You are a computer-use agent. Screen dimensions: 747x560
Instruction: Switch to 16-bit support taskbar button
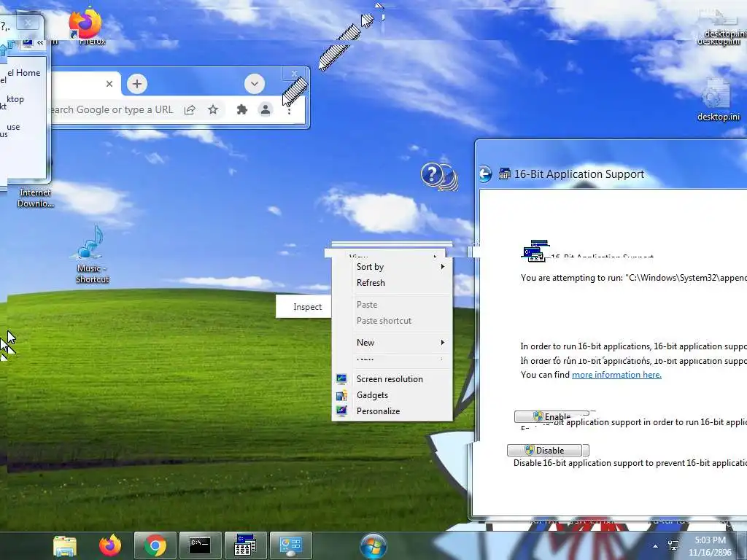(245, 545)
